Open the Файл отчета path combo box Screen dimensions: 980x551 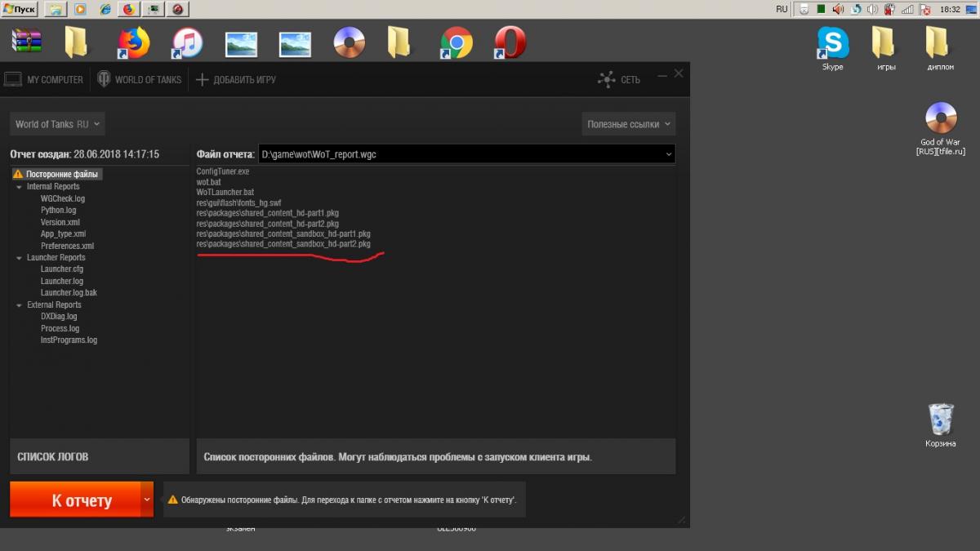466,153
